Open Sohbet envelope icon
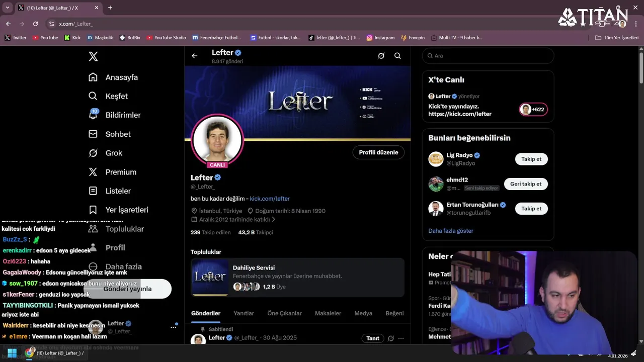 pos(93,134)
